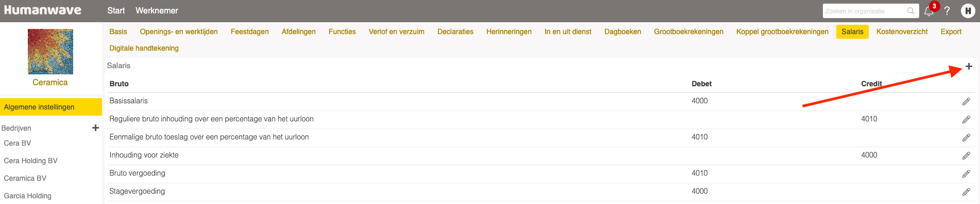Open the help question mark icon
Viewport: 980px width, 204px height.
947,11
